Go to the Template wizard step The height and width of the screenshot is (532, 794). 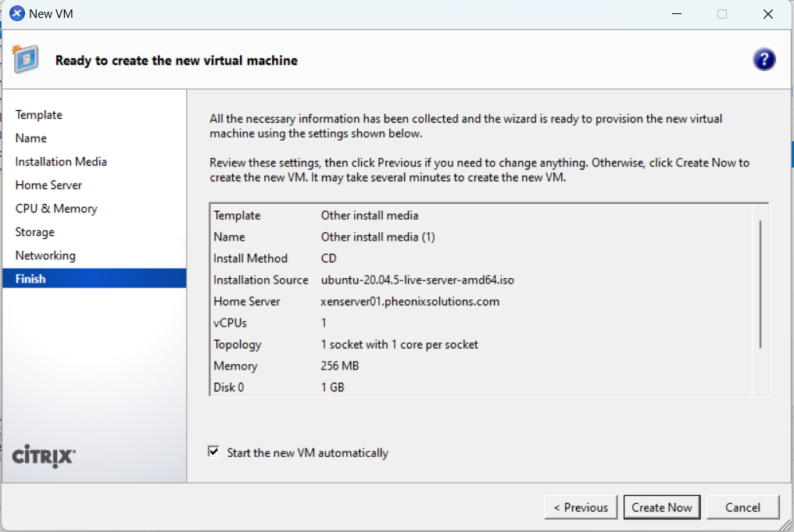pos(39,115)
